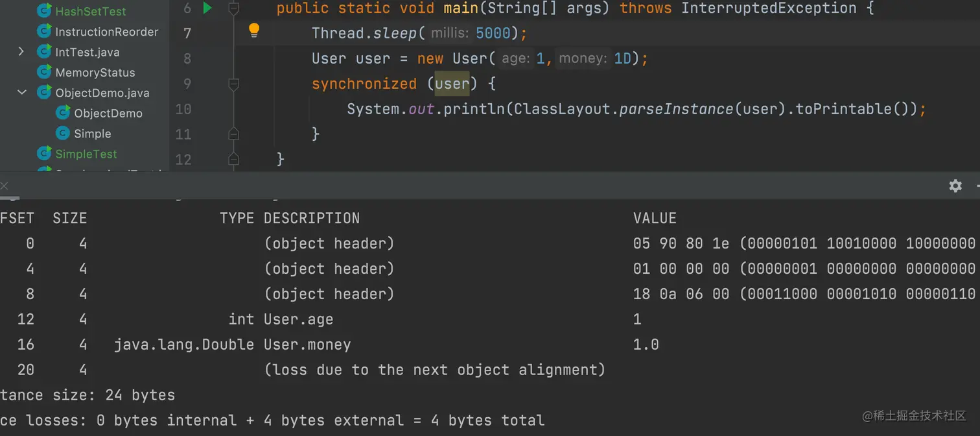Viewport: 980px width, 436px height.
Task: Click the User.money row in console output
Action: pyautogui.click(x=307, y=345)
